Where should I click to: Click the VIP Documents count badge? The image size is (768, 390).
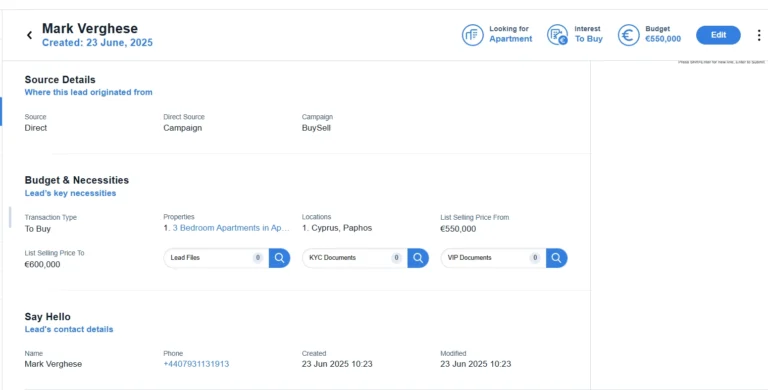(x=535, y=258)
